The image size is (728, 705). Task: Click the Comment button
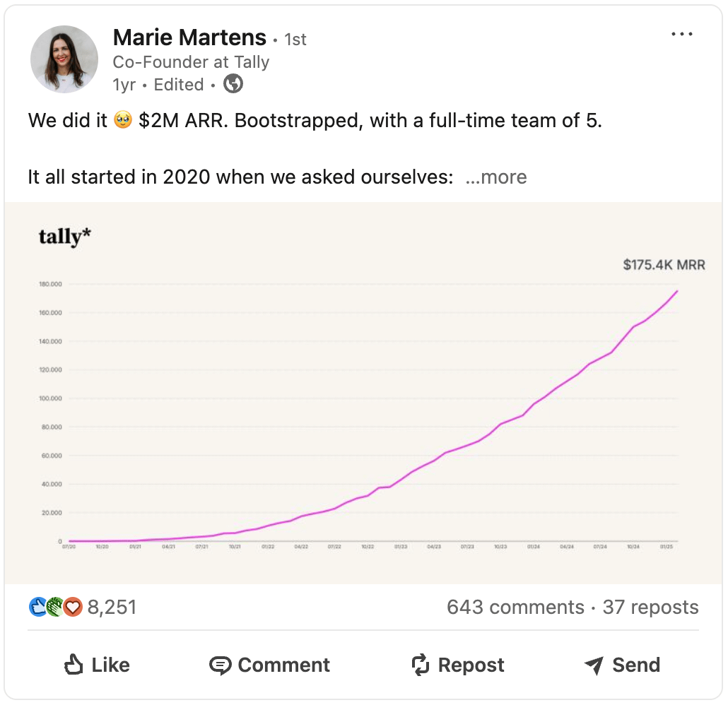pyautogui.click(x=269, y=665)
